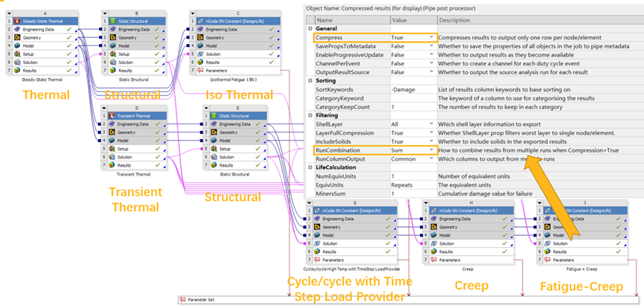The height and width of the screenshot is (308, 644).
Task: Collapse the LifeCalculation property group
Action: pyautogui.click(x=310, y=167)
